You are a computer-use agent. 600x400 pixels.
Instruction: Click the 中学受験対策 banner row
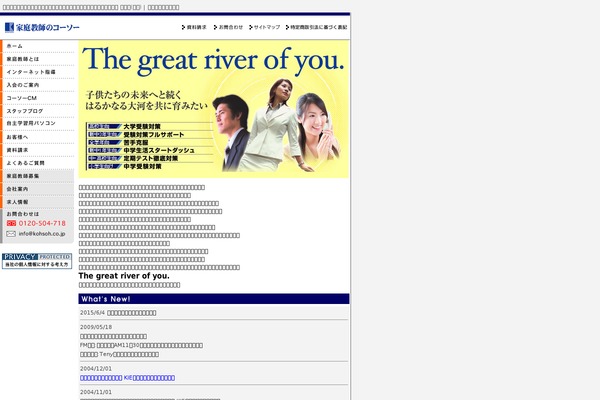point(150,167)
